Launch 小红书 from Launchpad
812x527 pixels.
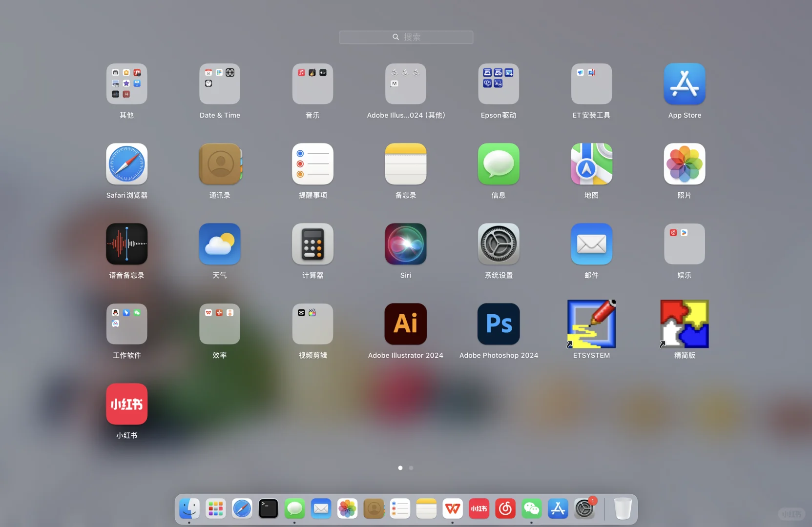click(126, 404)
